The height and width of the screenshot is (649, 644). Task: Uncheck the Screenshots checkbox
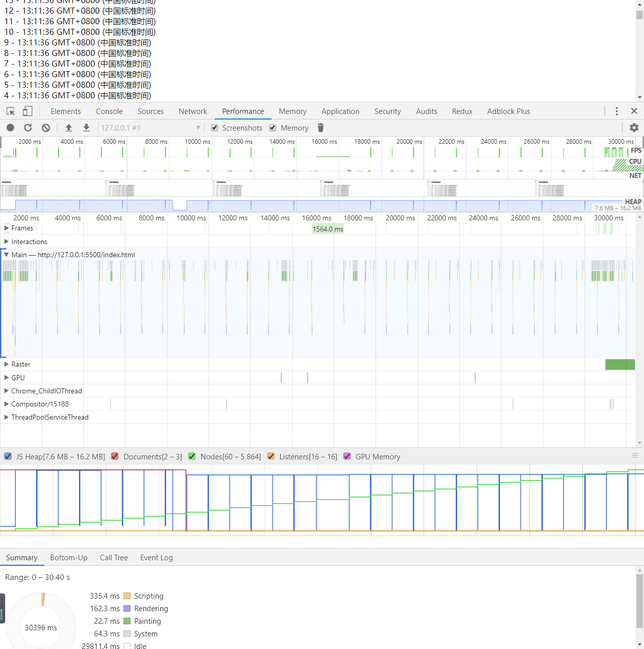215,128
